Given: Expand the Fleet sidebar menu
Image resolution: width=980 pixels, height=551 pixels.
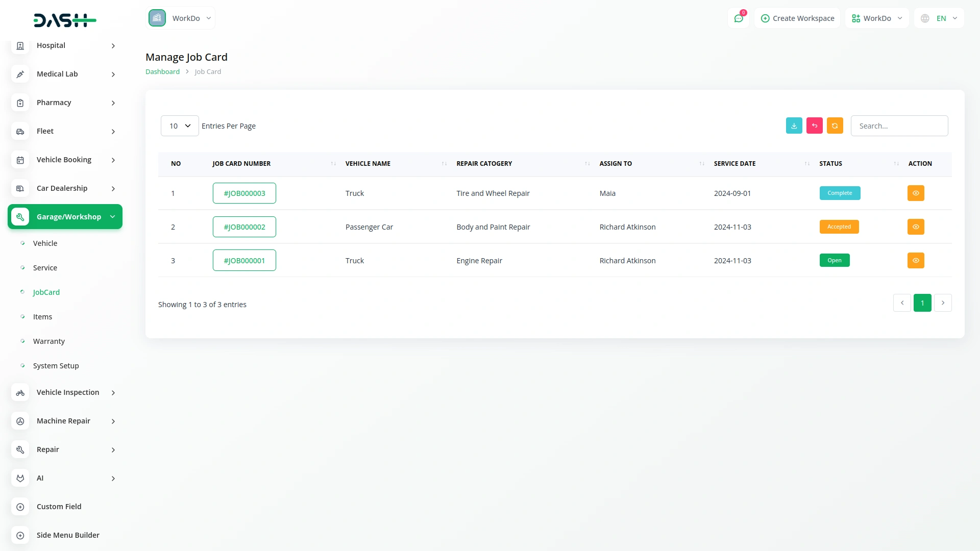Looking at the screenshot, I should [65, 131].
